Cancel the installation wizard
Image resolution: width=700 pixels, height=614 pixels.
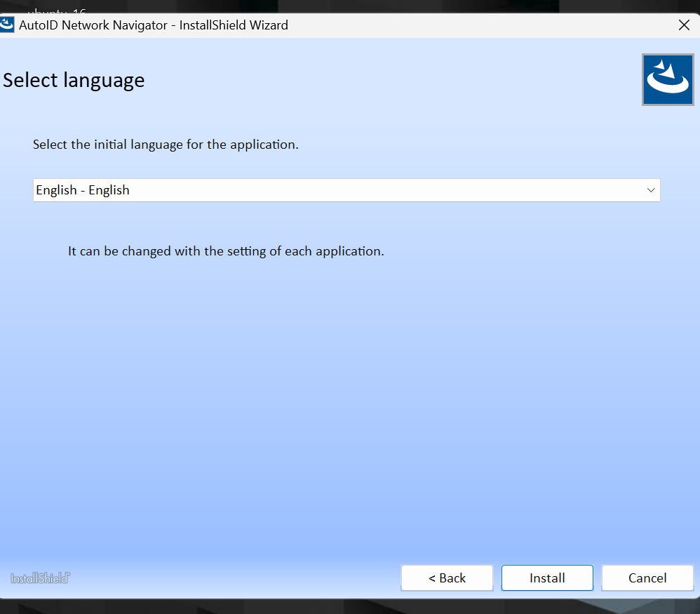click(647, 578)
